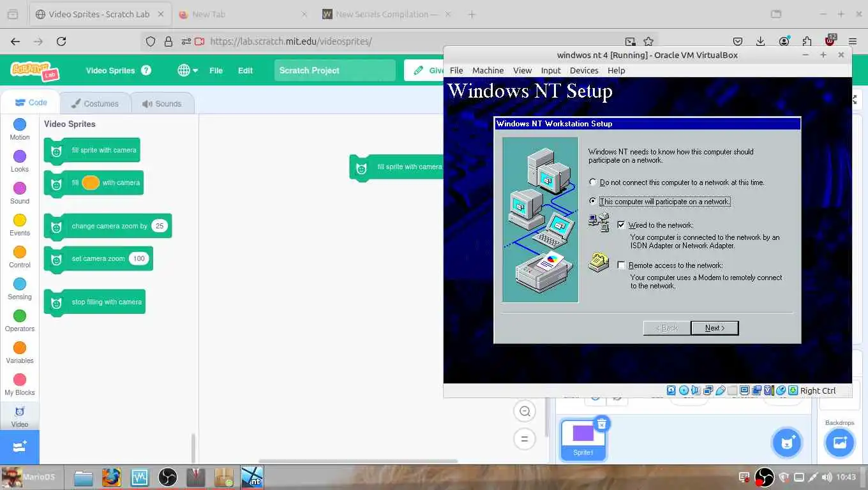Screen dimensions: 868x490
Task: Select the Sound block category
Action: pyautogui.click(x=20, y=193)
